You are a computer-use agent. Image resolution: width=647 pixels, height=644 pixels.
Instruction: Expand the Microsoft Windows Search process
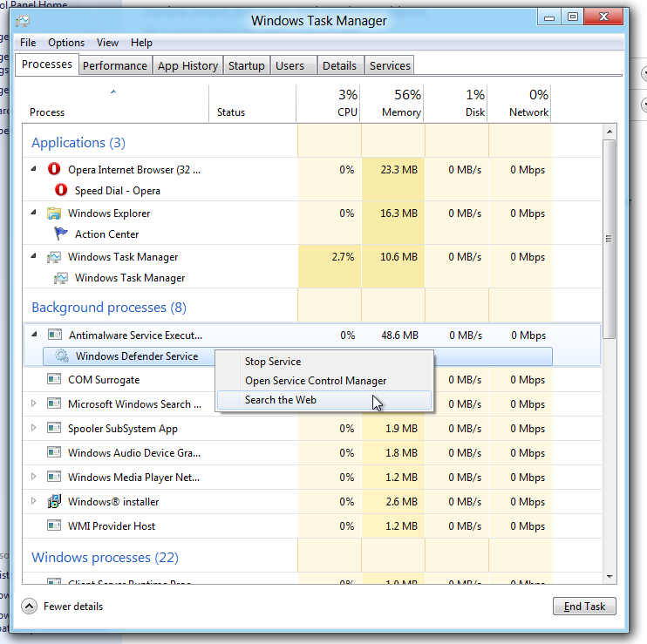click(x=34, y=403)
